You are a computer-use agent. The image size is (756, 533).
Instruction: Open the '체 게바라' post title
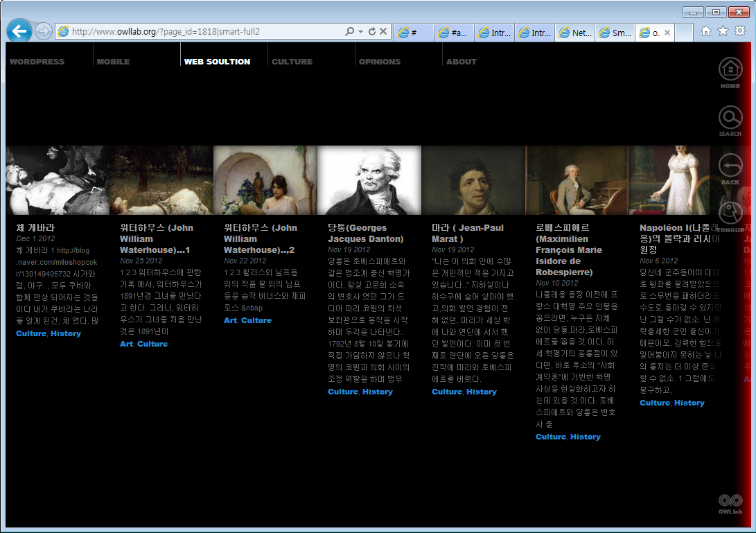35,227
